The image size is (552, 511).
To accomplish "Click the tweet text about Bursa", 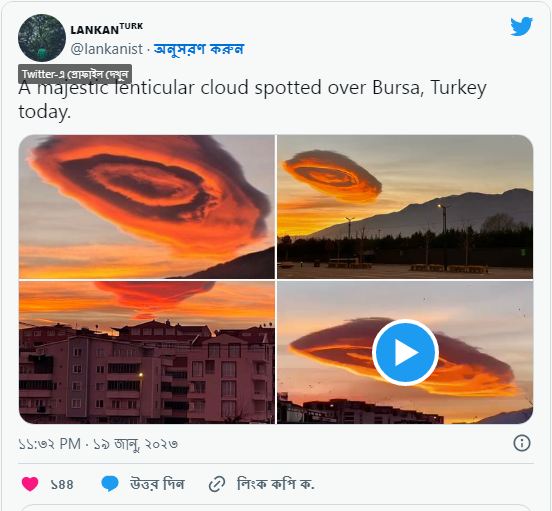I will point(252,100).
